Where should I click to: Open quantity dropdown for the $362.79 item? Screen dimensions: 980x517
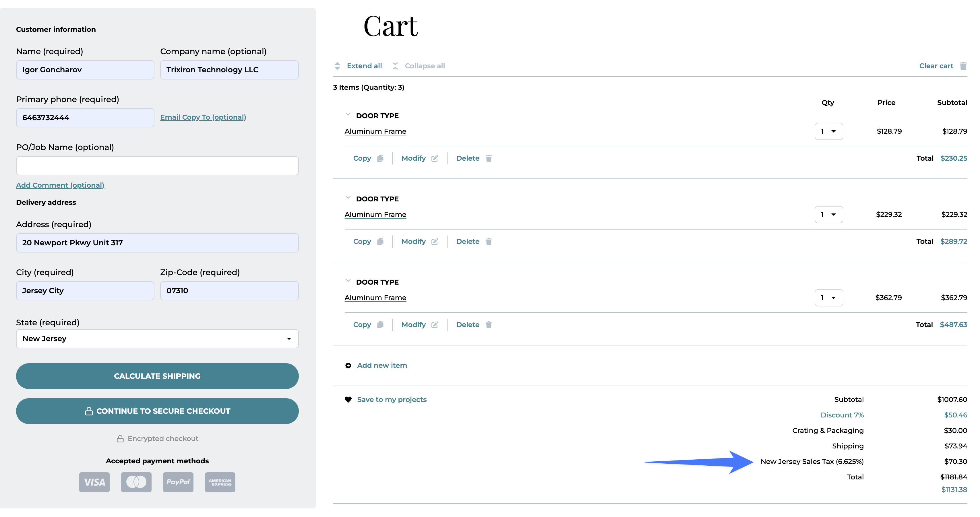click(829, 298)
